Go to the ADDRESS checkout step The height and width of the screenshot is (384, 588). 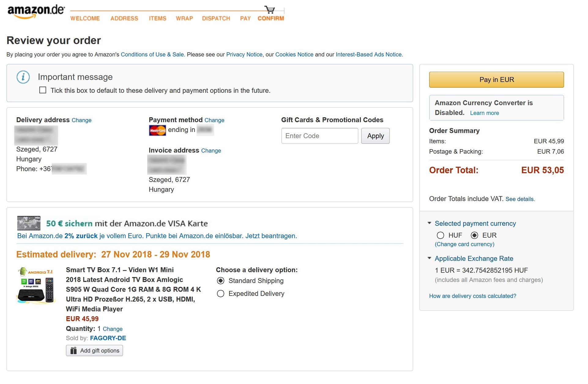pyautogui.click(x=124, y=18)
